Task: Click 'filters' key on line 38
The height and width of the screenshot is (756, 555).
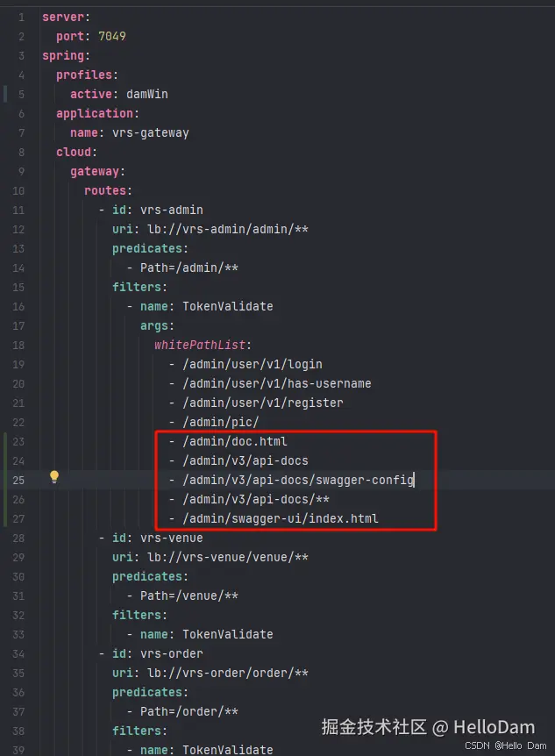Action: pyautogui.click(x=137, y=731)
